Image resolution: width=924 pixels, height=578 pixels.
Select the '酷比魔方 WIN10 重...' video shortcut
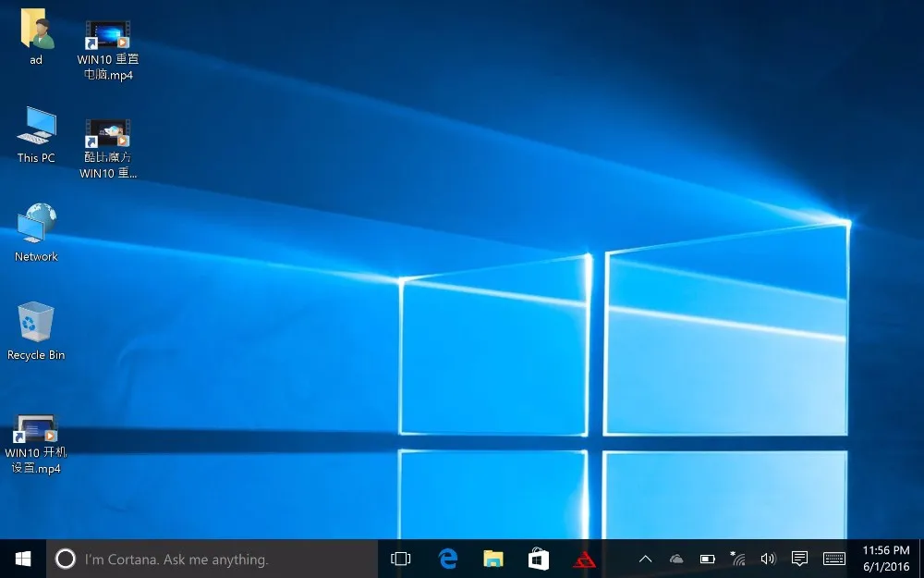[108, 149]
